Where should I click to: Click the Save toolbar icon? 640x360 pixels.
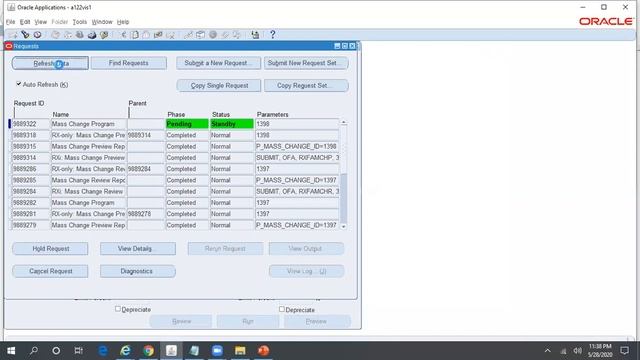[56, 35]
